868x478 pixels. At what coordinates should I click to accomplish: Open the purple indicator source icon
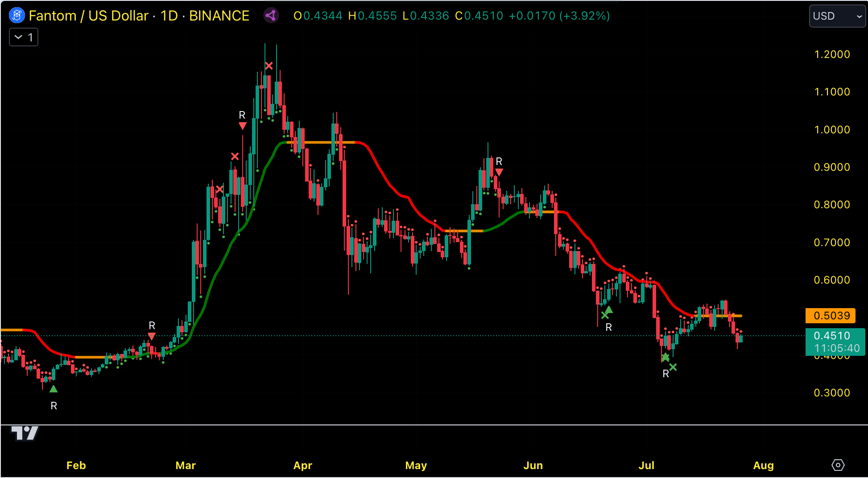tap(271, 16)
